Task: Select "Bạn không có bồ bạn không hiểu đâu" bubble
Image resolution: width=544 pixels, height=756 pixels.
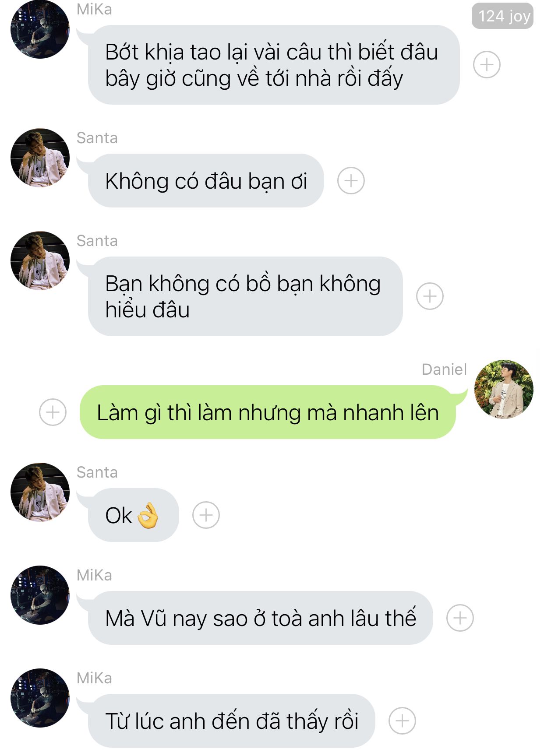Action: [x=245, y=296]
